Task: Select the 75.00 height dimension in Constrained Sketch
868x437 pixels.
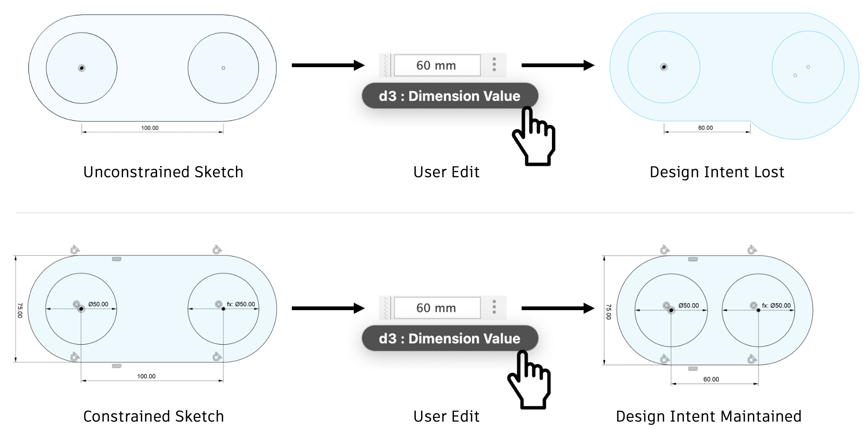Action: tap(20, 310)
